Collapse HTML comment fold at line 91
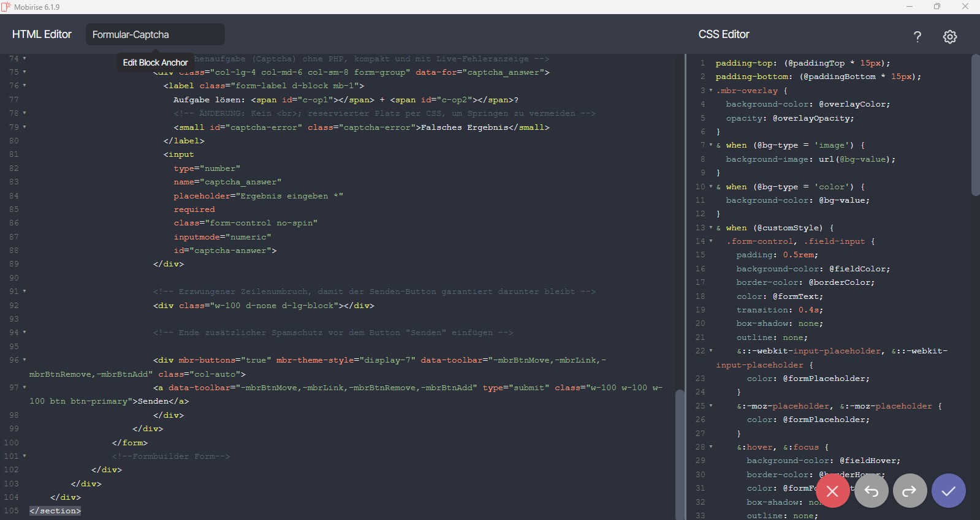Screen dimensions: 980x520 click(25, 291)
